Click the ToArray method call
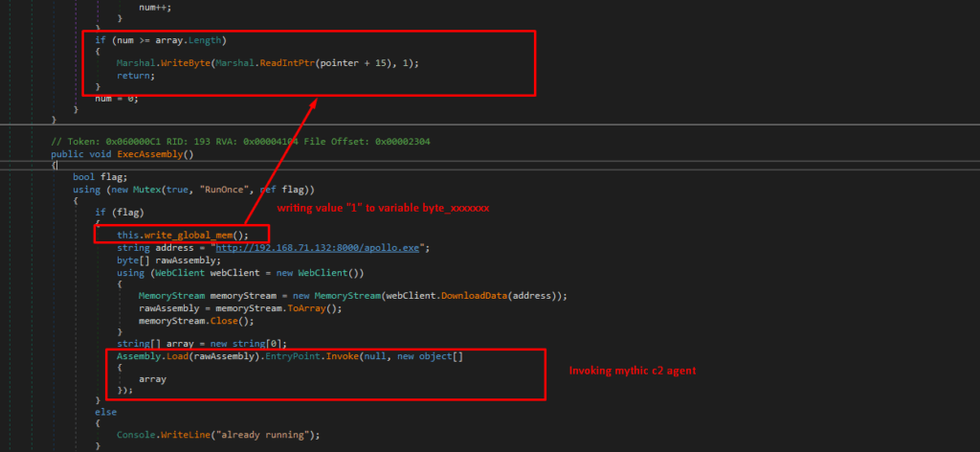 (x=305, y=308)
